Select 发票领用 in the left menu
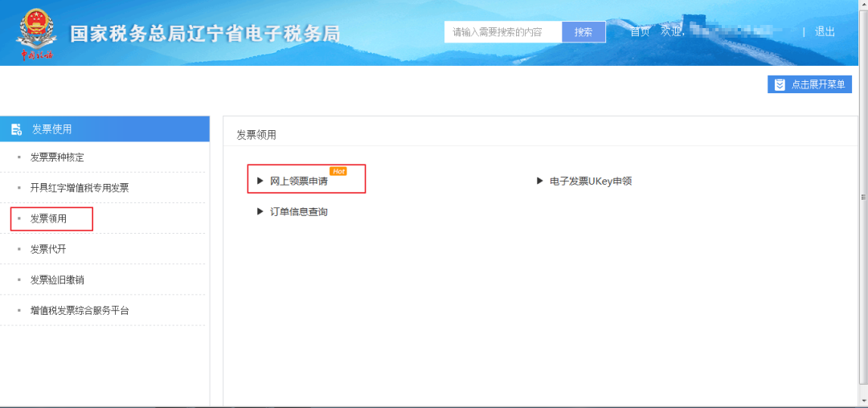The image size is (868, 408). (48, 218)
